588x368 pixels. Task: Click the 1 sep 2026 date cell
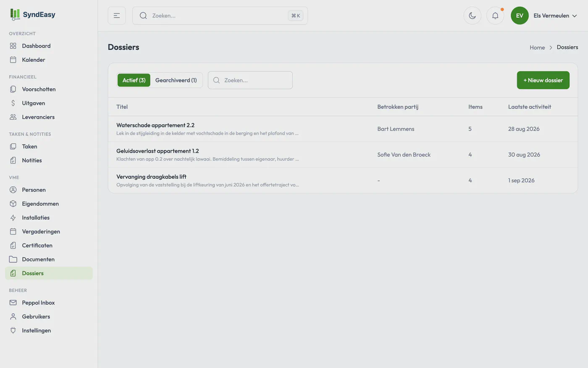point(521,180)
